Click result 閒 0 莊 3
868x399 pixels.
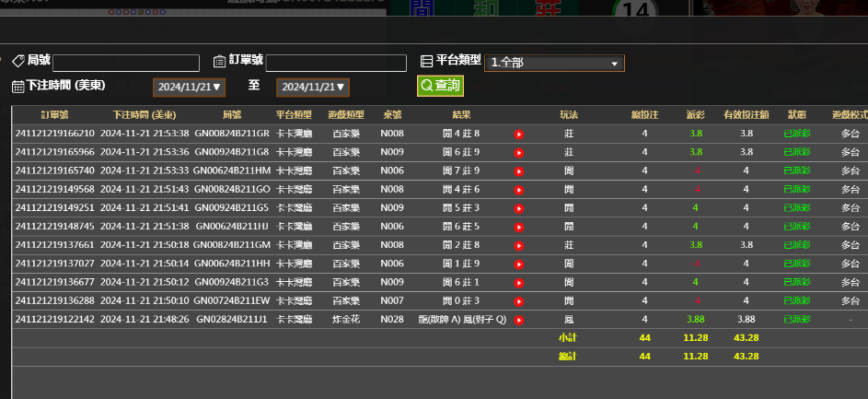coord(461,300)
